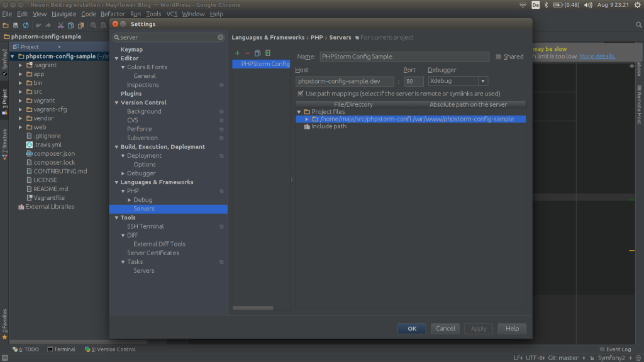Click the Replace toolbar icon
Viewport: 644px width, 362px height.
point(104,25)
